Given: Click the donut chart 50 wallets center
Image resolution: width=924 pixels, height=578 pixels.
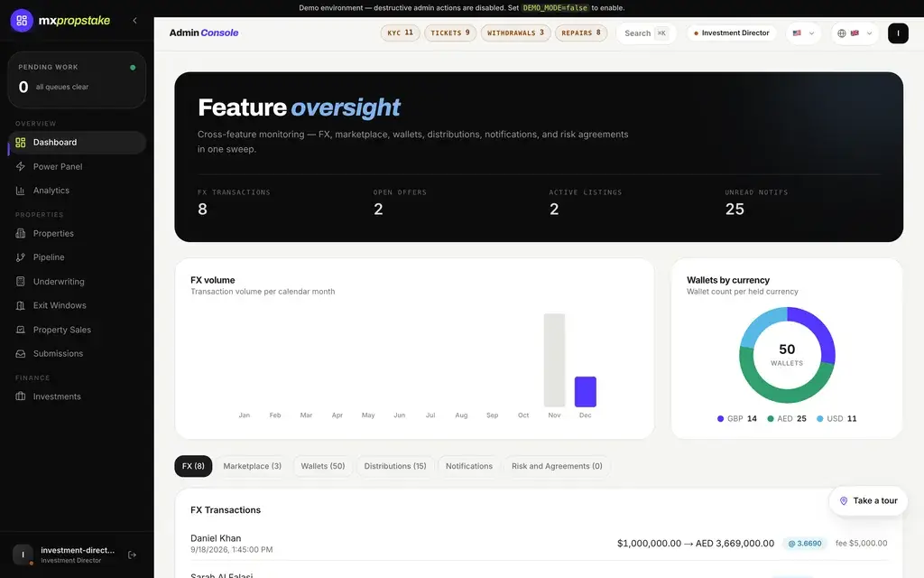Looking at the screenshot, I should tap(787, 355).
